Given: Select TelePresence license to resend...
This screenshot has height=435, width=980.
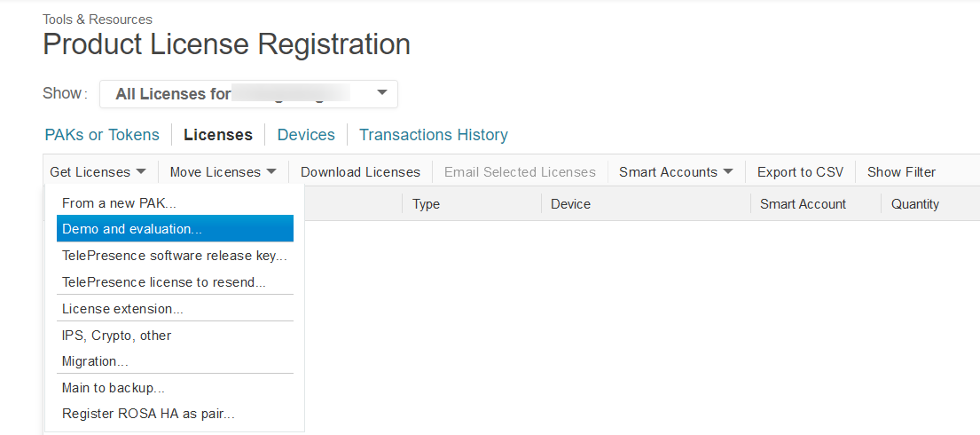Looking at the screenshot, I should point(175,281).
